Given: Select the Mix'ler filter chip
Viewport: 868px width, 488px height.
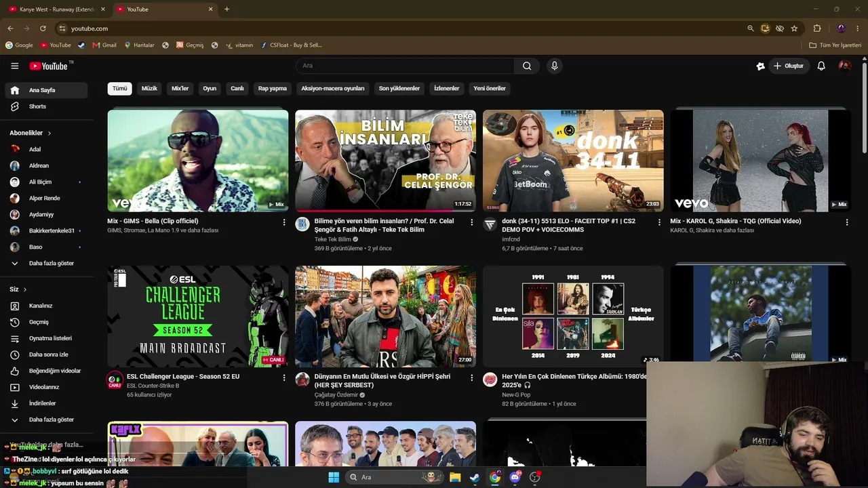Looking at the screenshot, I should coord(180,89).
